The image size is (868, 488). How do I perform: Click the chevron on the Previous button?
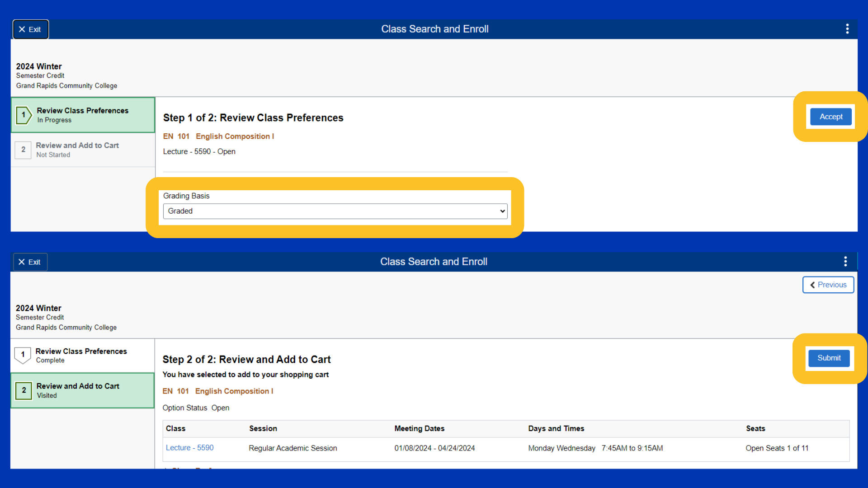click(x=812, y=285)
